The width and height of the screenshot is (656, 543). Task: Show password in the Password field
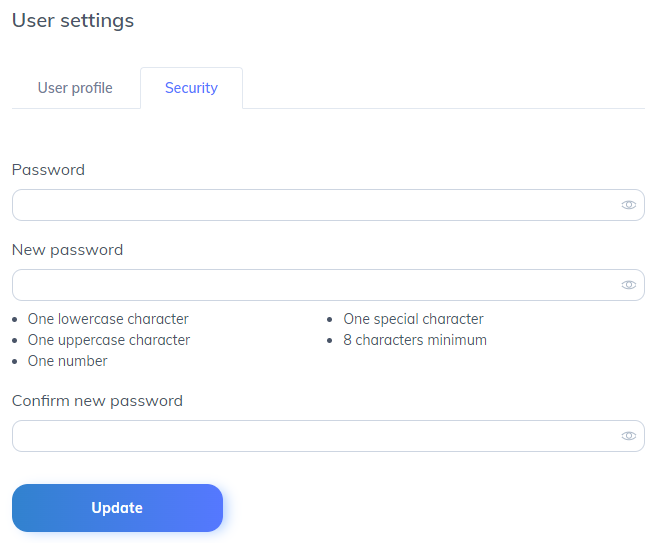(x=628, y=205)
